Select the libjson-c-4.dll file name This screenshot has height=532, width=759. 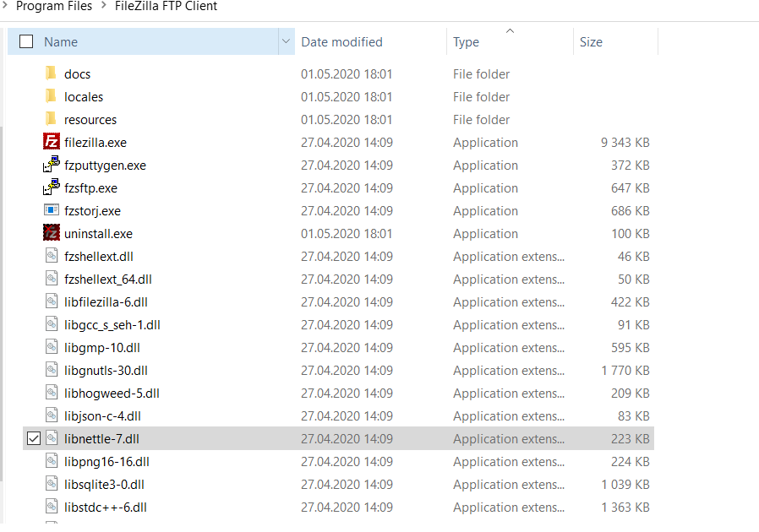pos(102,416)
